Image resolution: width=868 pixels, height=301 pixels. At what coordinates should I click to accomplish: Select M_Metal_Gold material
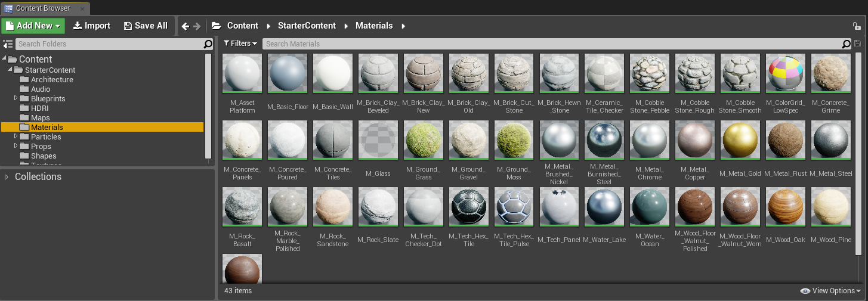pyautogui.click(x=740, y=149)
